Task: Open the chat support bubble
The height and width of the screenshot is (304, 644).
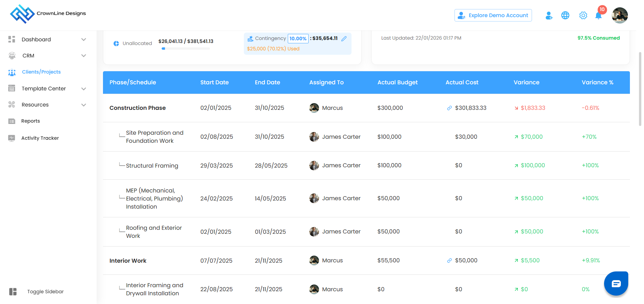Action: (616, 284)
